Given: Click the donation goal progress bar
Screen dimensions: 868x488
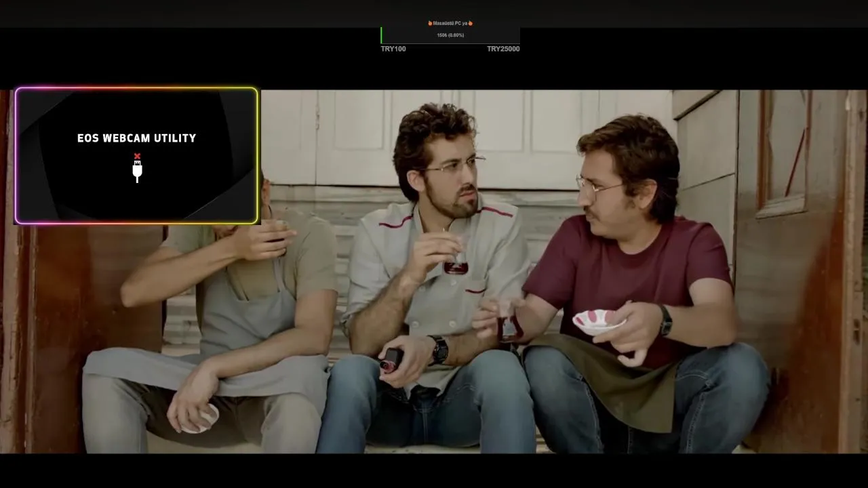Looking at the screenshot, I should (x=450, y=35).
